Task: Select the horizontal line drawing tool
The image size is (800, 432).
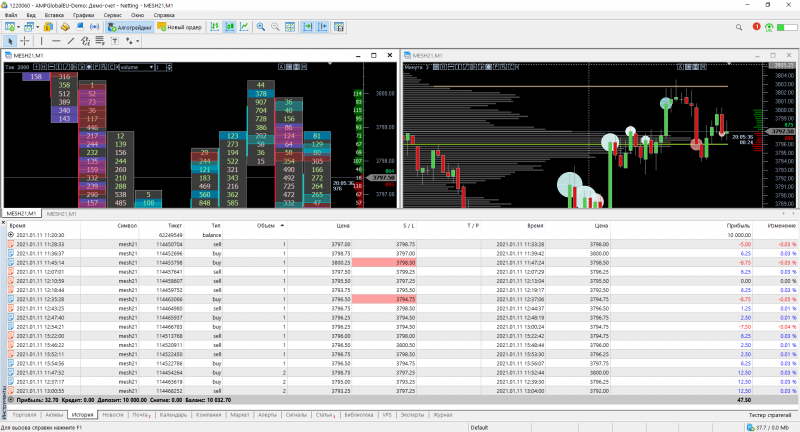Action: click(56, 41)
